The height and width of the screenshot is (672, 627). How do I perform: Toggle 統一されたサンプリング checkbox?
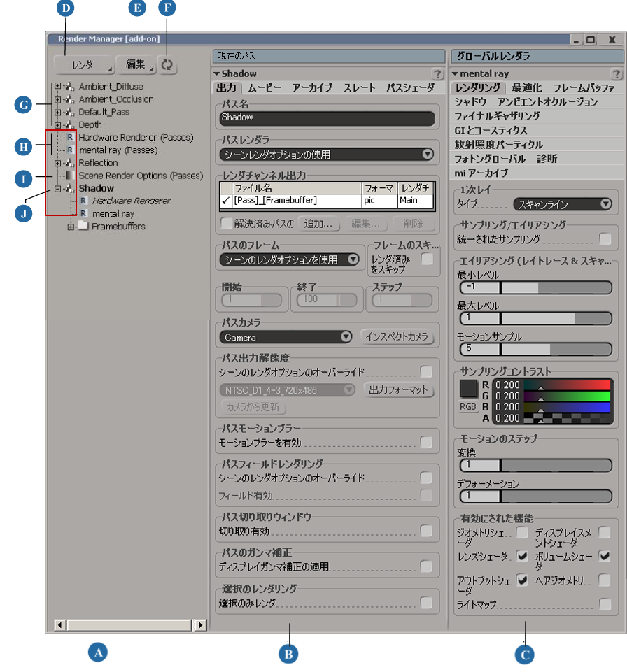tap(605, 238)
